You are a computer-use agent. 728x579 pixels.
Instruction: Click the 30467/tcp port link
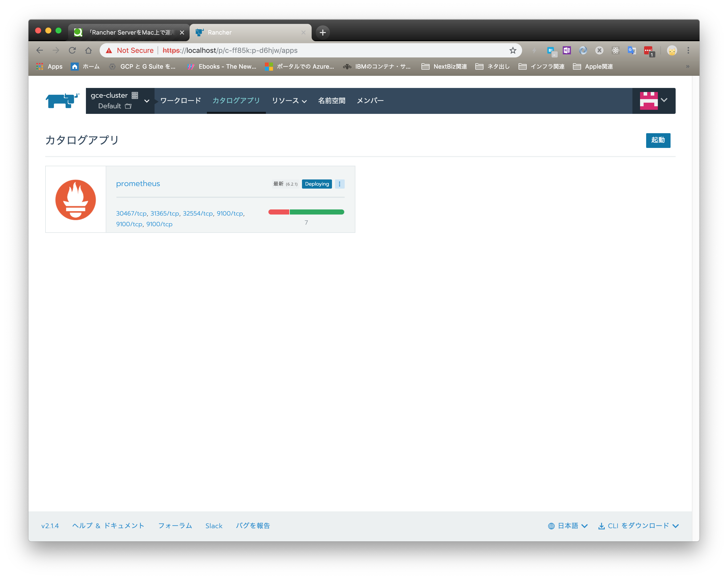pos(131,213)
